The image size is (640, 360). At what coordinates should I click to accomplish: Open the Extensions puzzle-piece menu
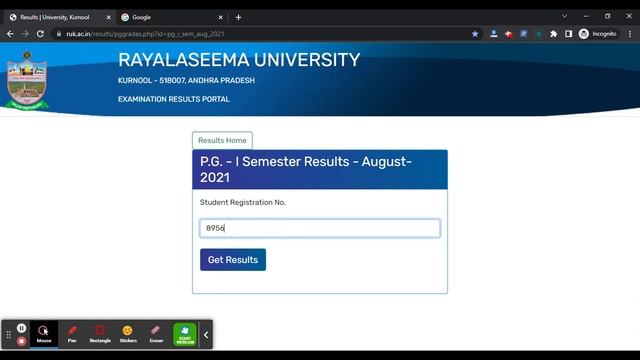[553, 34]
